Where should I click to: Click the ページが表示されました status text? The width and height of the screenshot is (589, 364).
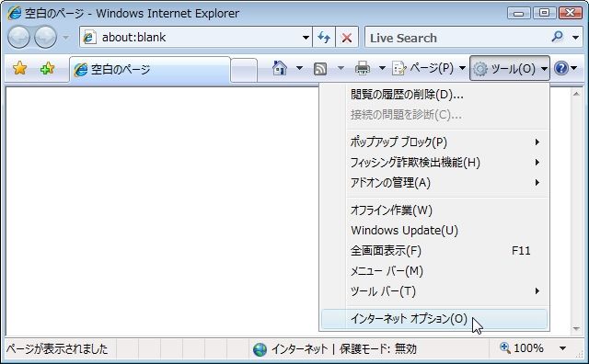[57, 349]
